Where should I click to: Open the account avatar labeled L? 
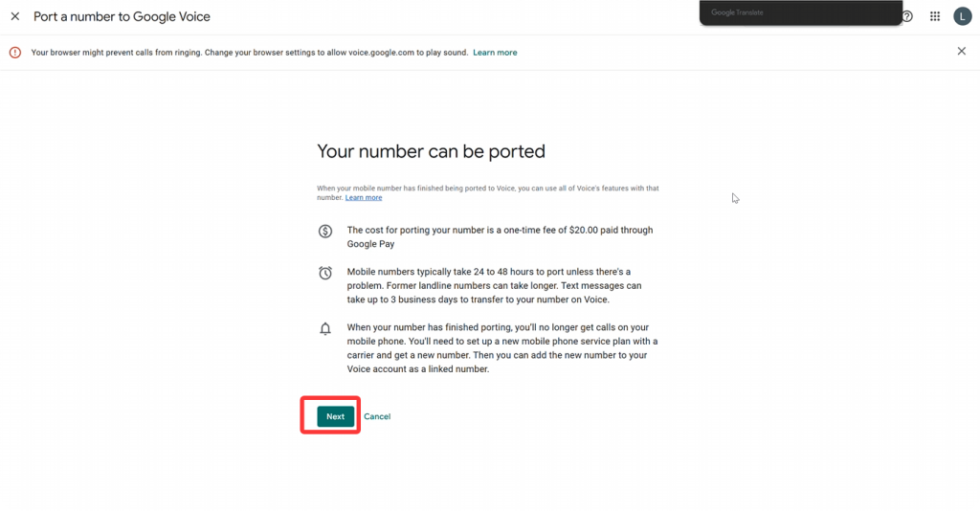point(962,16)
